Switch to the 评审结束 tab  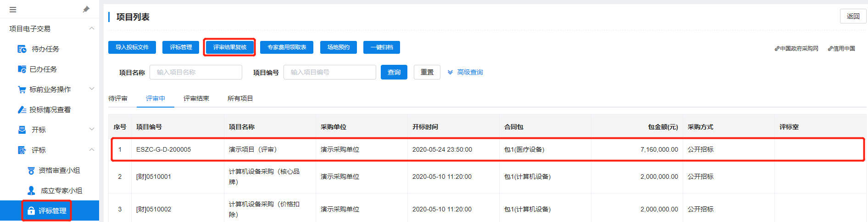click(196, 99)
